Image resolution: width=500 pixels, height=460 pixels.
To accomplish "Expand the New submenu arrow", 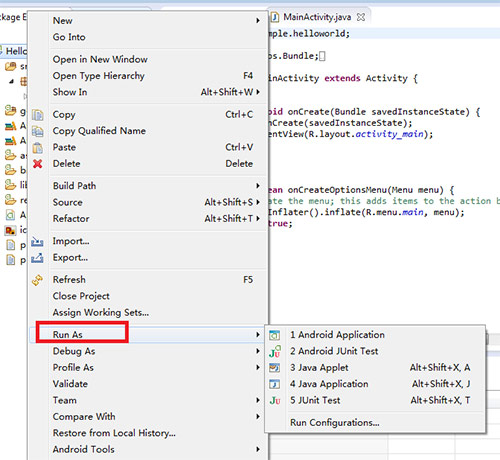I will point(258,20).
